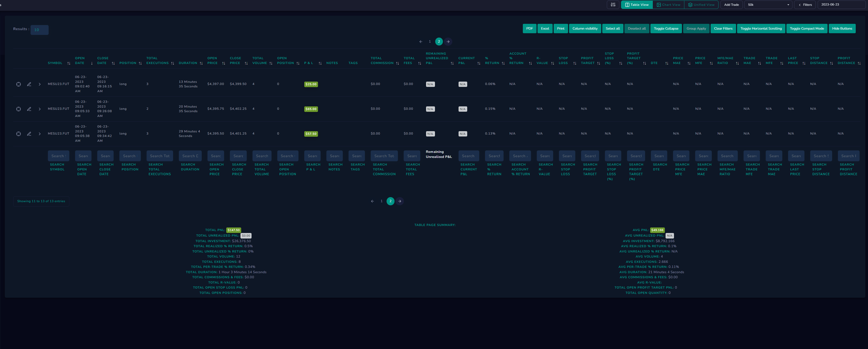Screen dimensions: 868x349
Task: Sort the table by Symbol column
Action: tap(69, 63)
